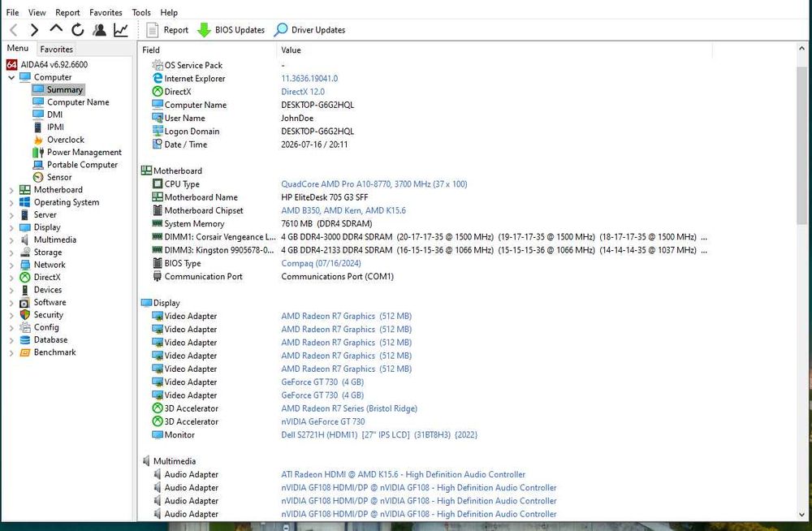Go forward with the right arrow toolbar icon
Viewport: 812px width, 531px height.
pos(34,30)
